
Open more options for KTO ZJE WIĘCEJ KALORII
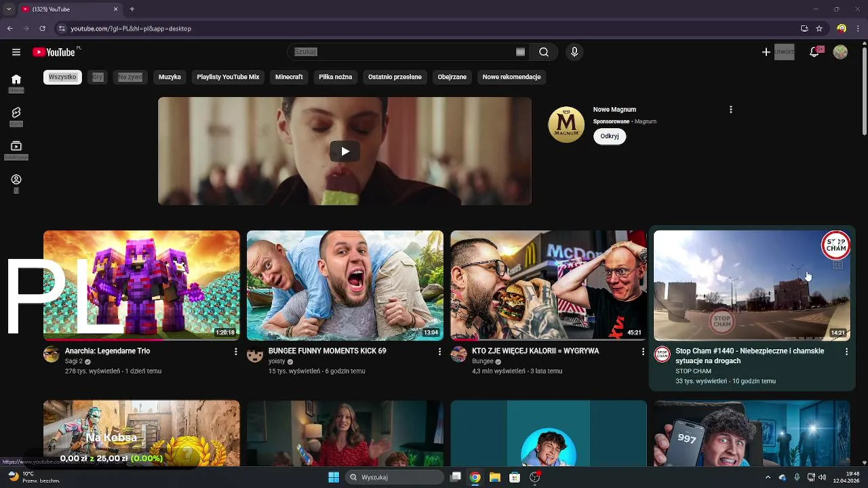tap(643, 352)
